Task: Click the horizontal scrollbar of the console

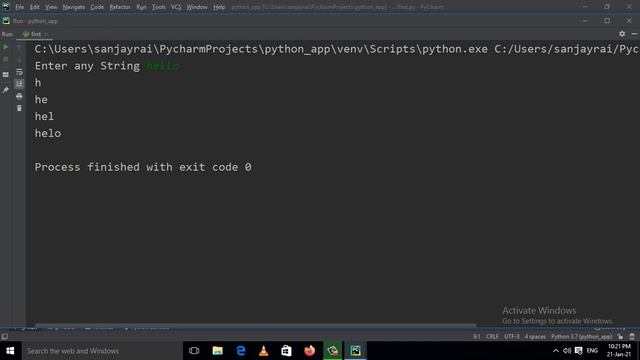Action: 255,325
